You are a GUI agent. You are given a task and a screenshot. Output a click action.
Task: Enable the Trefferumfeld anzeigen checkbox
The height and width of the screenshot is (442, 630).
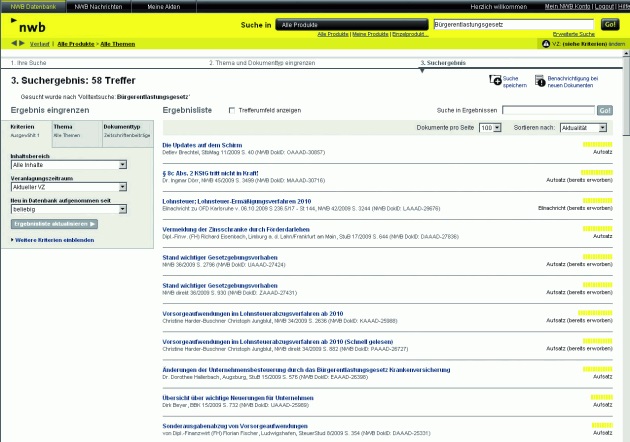pyautogui.click(x=232, y=110)
